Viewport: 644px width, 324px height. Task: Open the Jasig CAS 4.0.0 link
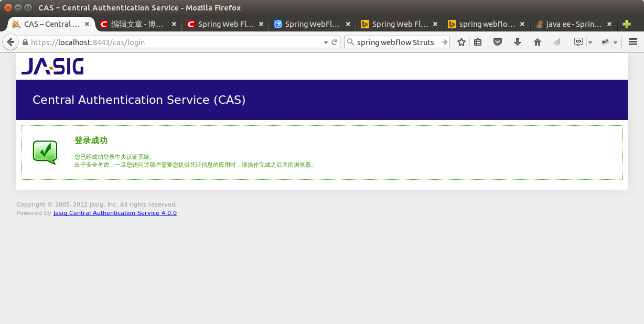pyautogui.click(x=115, y=213)
